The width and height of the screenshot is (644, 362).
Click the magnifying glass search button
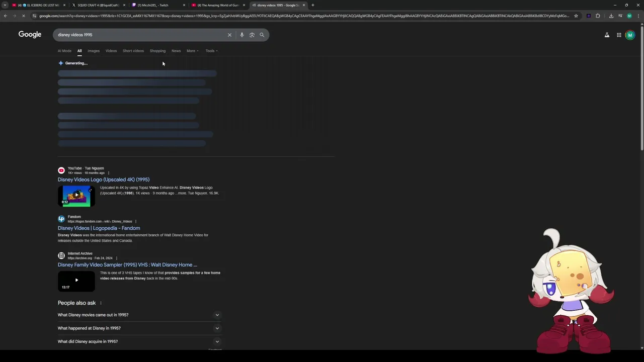pos(262,35)
